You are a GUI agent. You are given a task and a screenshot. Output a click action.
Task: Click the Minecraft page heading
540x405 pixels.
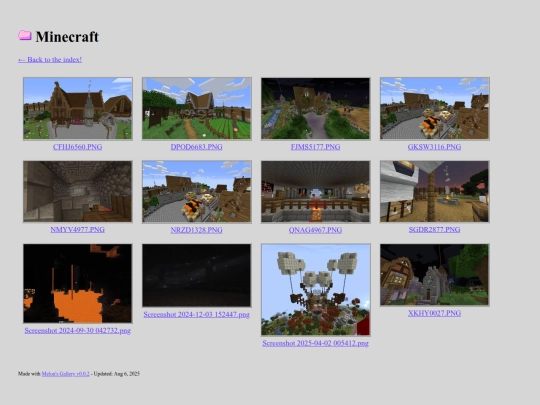67,37
